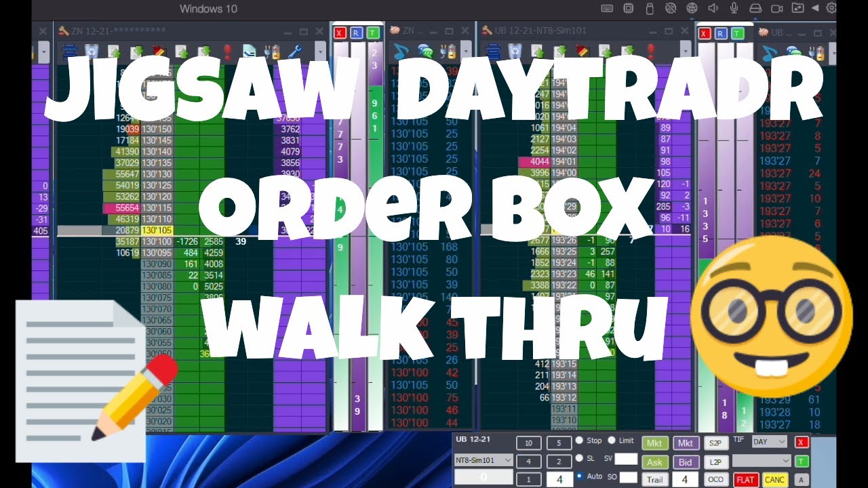Open the empty dropdown below TIF
The height and width of the screenshot is (488, 868).
point(762,461)
